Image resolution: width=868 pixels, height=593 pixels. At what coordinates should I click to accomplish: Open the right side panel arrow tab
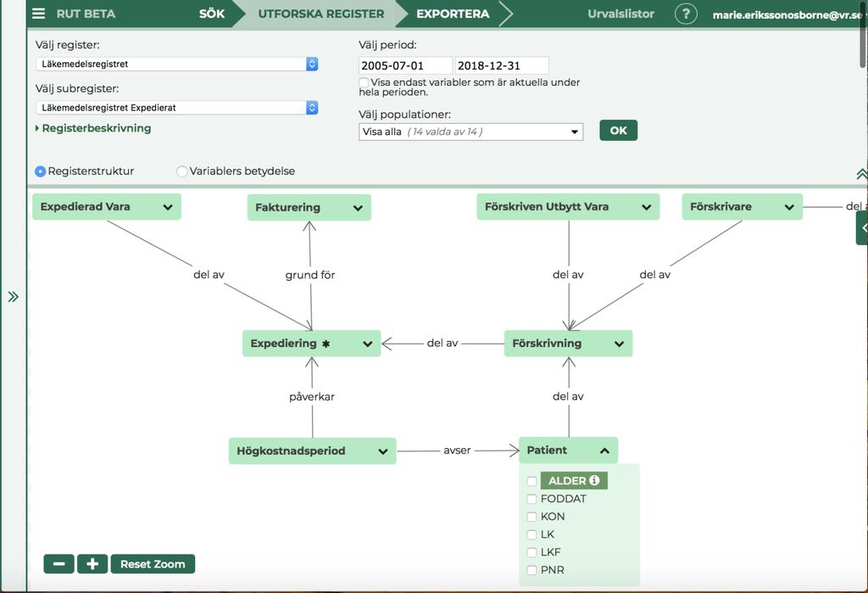click(x=862, y=227)
